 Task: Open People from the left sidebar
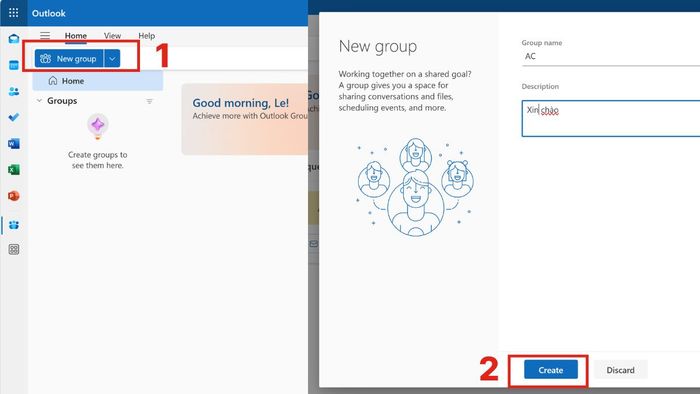pos(14,91)
